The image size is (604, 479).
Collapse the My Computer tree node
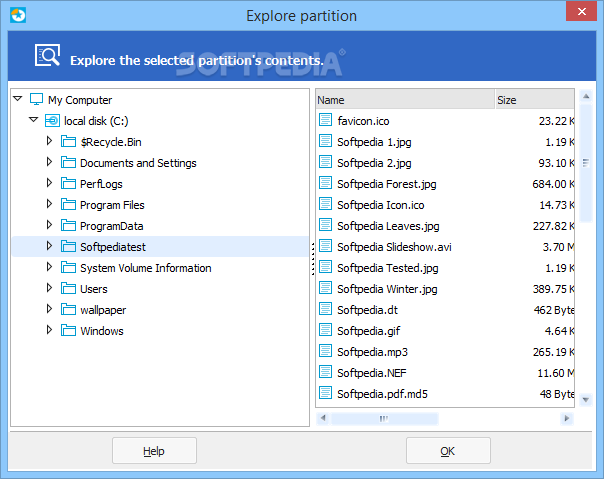tap(18, 99)
